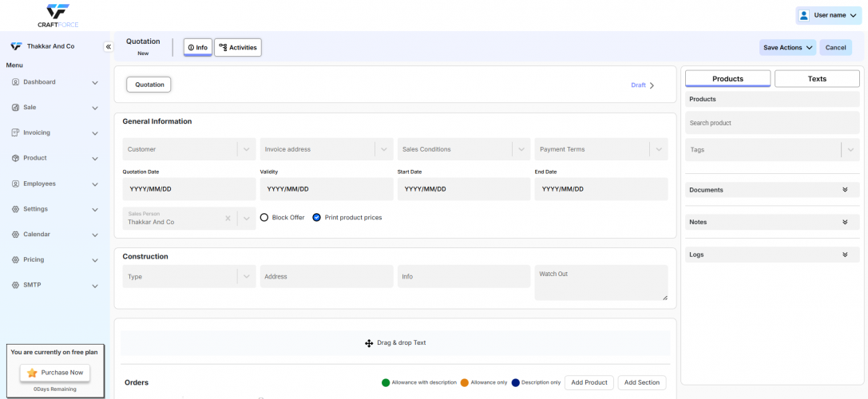Screen dimensions: 868x399
Task: Switch to the Texts tab
Action: [x=817, y=79]
